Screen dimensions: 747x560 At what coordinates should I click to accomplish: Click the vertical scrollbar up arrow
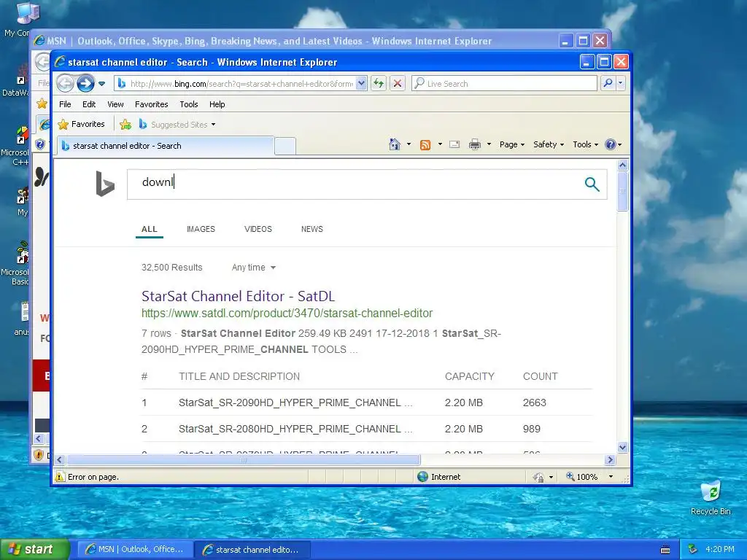(623, 166)
